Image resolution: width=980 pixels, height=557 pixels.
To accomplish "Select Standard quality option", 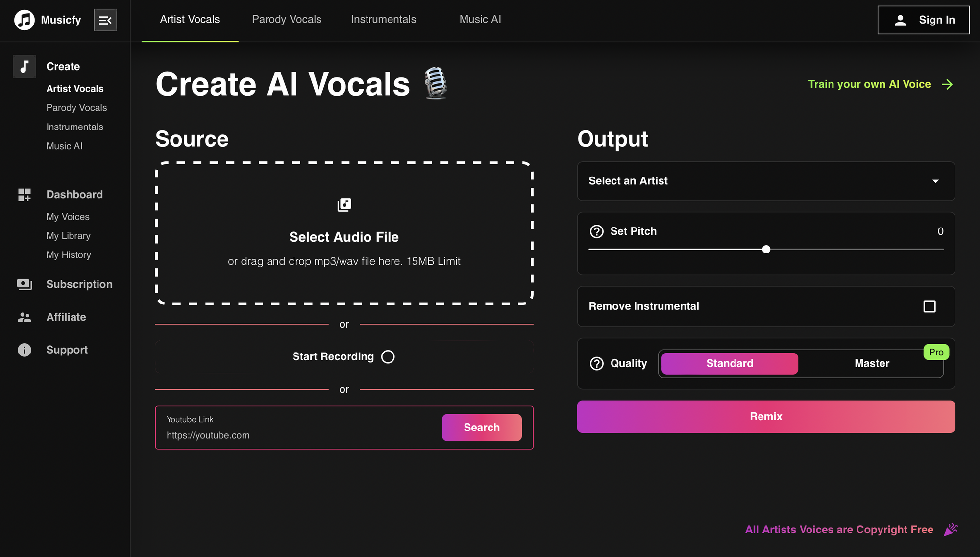I will [x=729, y=364].
